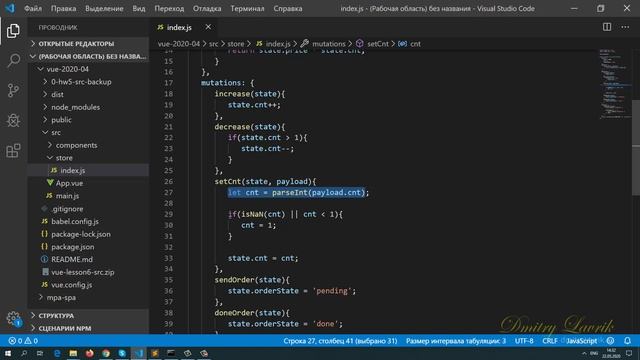Collapse the store folder
The height and width of the screenshot is (360, 640).
[x=88, y=158]
